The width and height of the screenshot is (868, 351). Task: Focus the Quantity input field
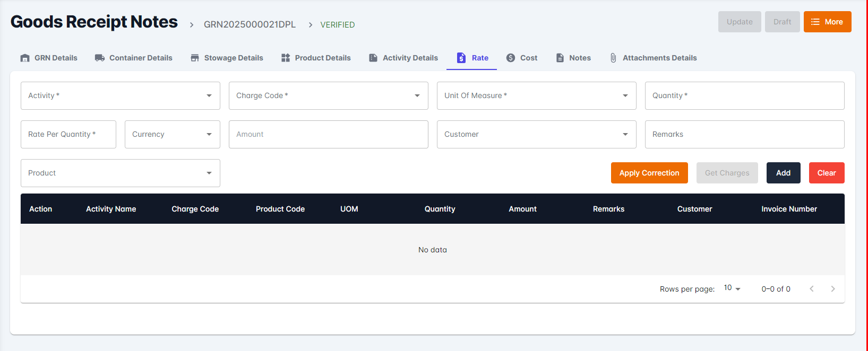pyautogui.click(x=744, y=95)
